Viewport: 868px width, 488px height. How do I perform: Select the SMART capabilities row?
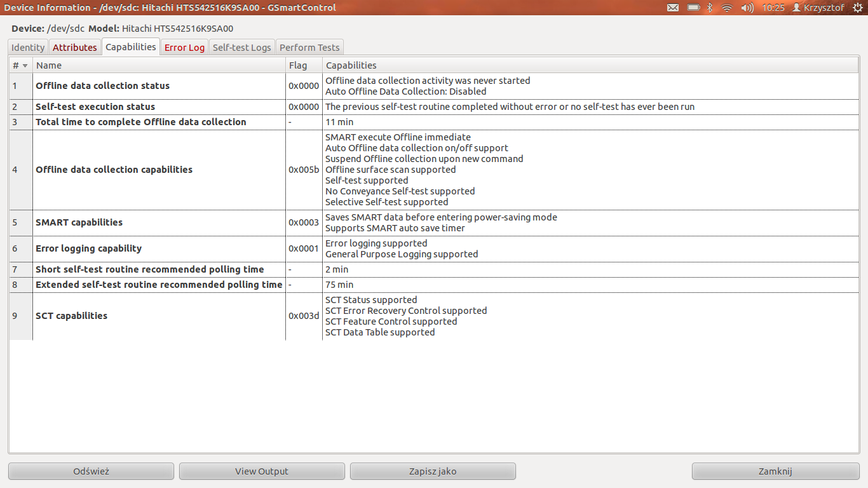(x=434, y=222)
